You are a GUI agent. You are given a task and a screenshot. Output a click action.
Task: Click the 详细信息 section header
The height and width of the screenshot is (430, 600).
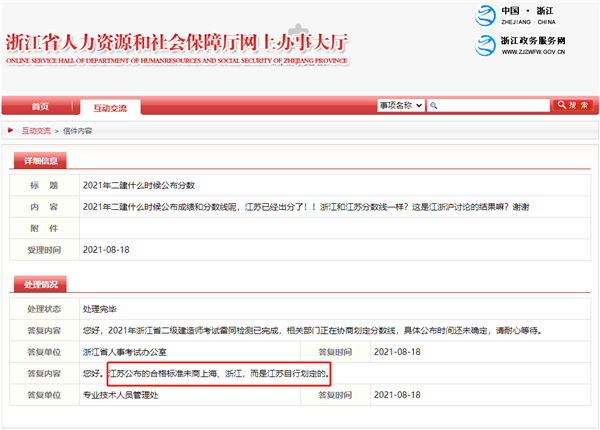point(41,161)
